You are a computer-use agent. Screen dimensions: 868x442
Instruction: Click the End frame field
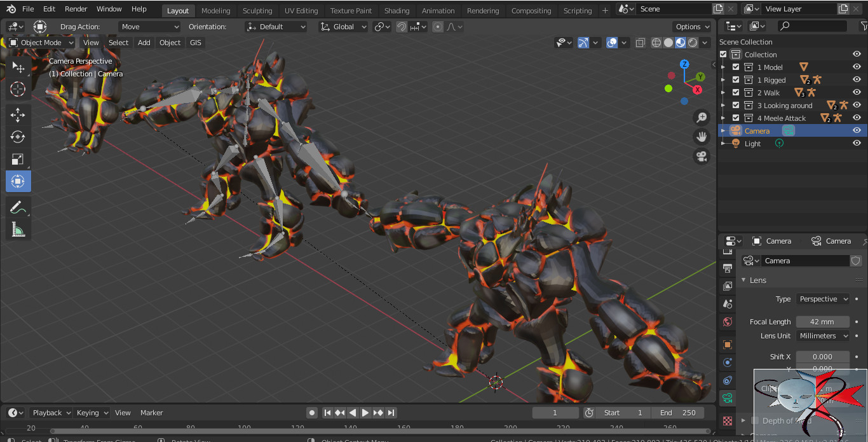pos(678,413)
